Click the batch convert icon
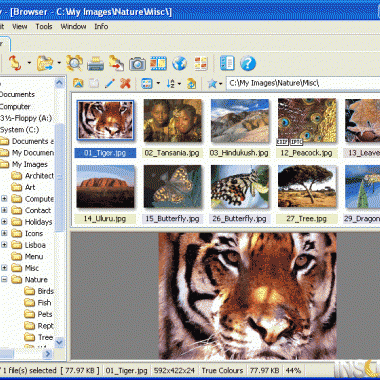The height and width of the screenshot is (380, 380). pyautogui.click(x=116, y=63)
